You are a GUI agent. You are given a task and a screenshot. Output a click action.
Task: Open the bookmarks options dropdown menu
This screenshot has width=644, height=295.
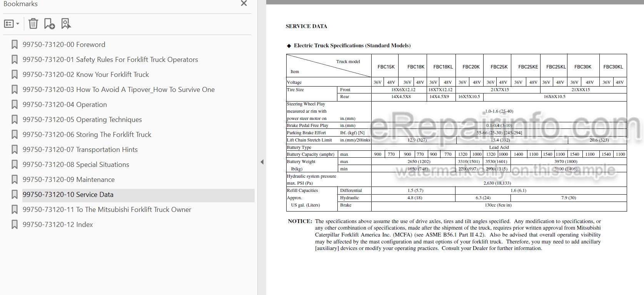(x=12, y=24)
